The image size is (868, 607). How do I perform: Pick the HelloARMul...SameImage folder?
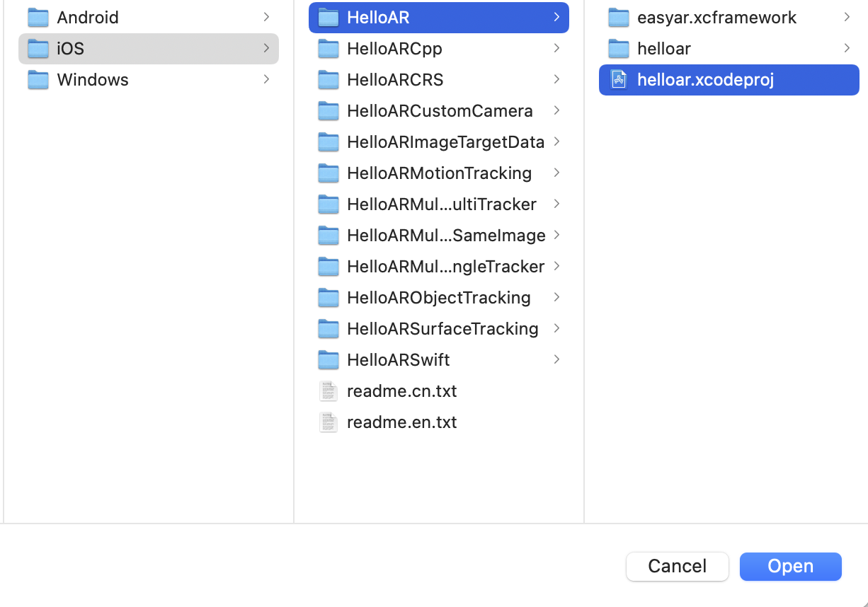click(x=445, y=236)
